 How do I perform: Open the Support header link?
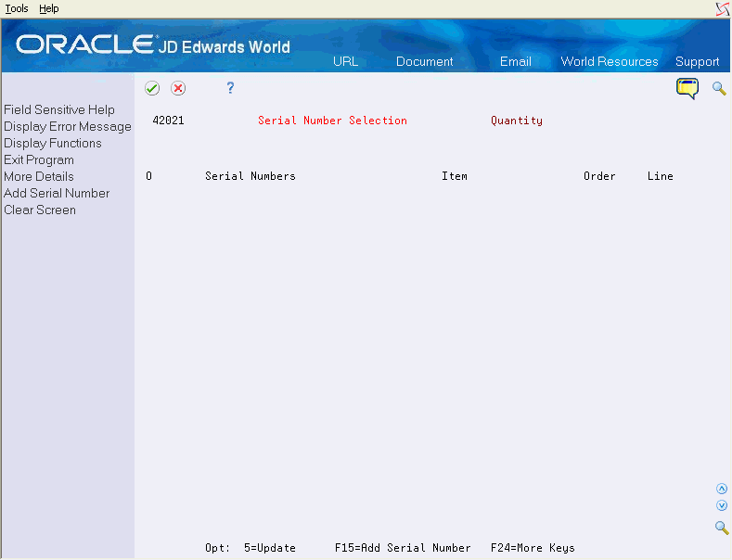coord(697,61)
